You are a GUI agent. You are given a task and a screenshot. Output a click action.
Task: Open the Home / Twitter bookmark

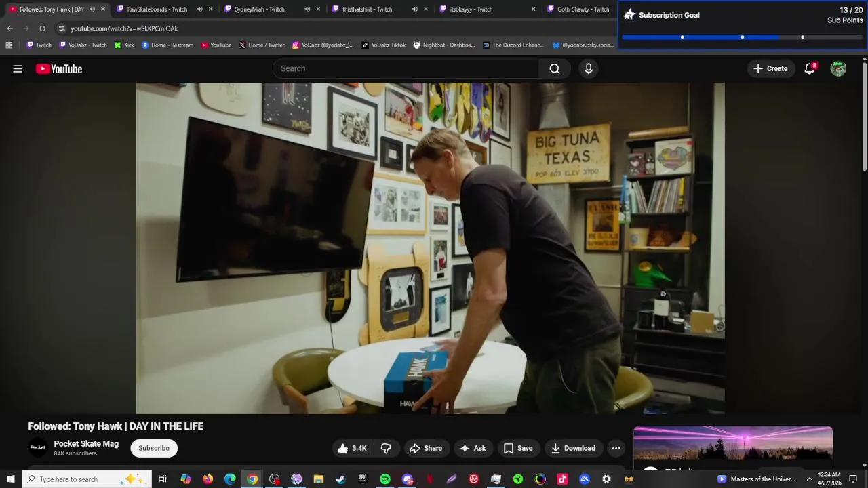pyautogui.click(x=261, y=45)
